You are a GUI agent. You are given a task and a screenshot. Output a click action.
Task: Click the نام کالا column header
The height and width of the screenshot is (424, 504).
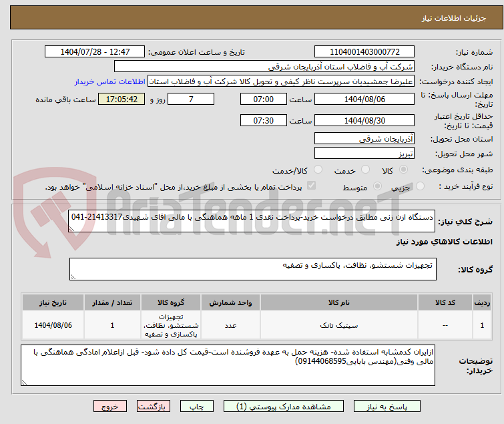point(339,302)
